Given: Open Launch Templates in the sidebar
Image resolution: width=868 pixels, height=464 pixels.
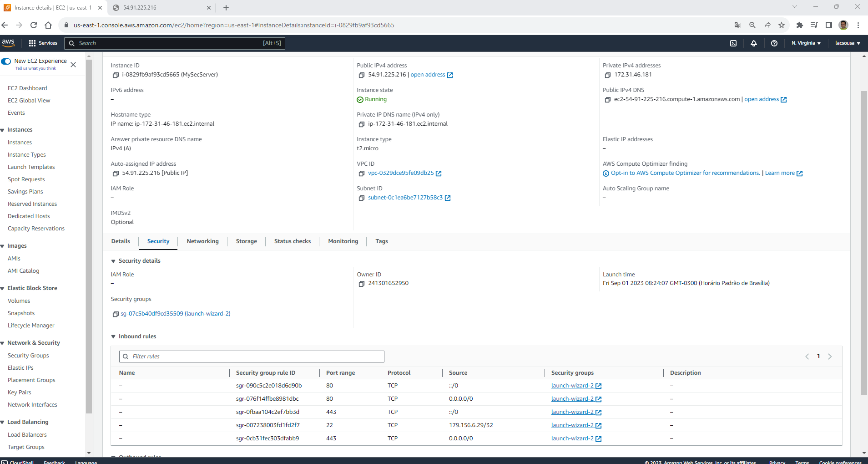Looking at the screenshot, I should [x=31, y=167].
